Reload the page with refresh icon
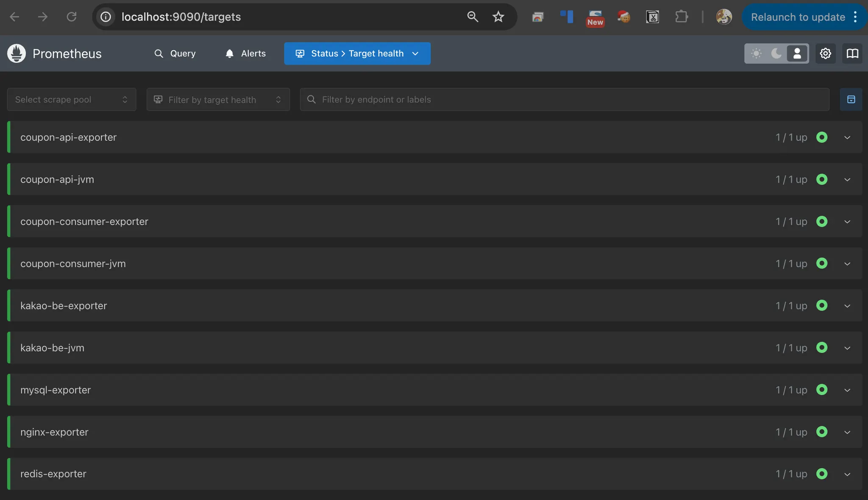The height and width of the screenshot is (500, 868). (72, 17)
